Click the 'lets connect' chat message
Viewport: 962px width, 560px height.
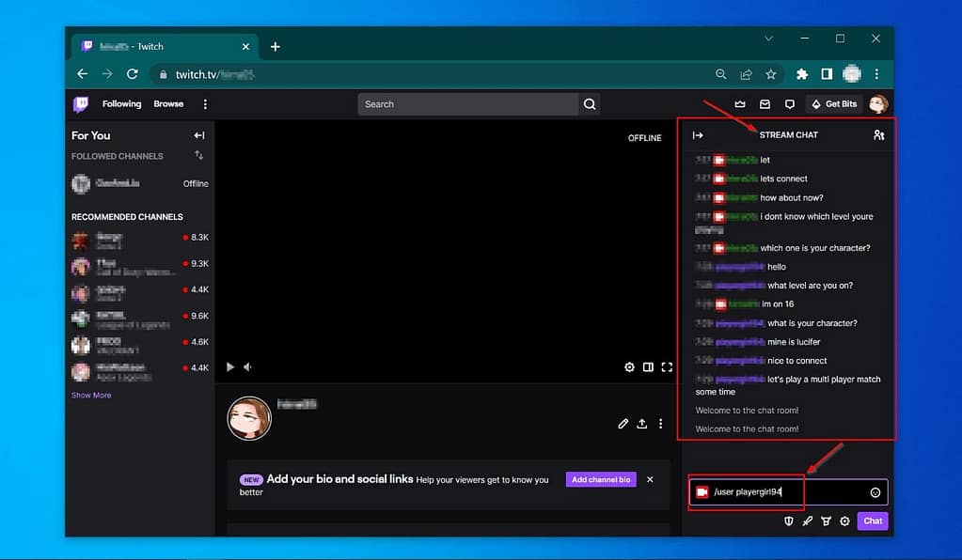783,179
